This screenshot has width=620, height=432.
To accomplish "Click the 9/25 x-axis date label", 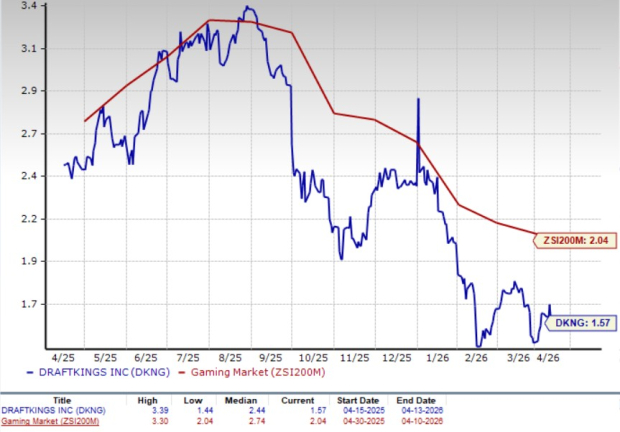I will pos(269,356).
